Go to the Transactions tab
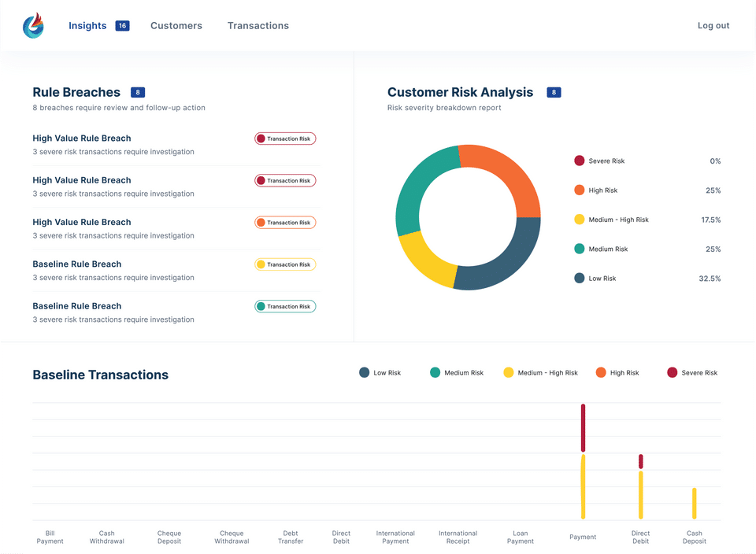Screen dimensions: 756x554 coord(258,25)
